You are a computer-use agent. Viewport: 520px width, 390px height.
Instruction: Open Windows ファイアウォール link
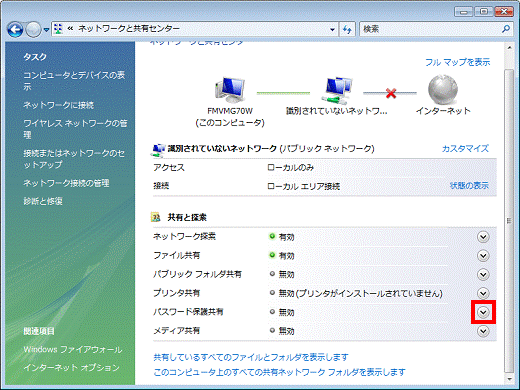(73, 349)
